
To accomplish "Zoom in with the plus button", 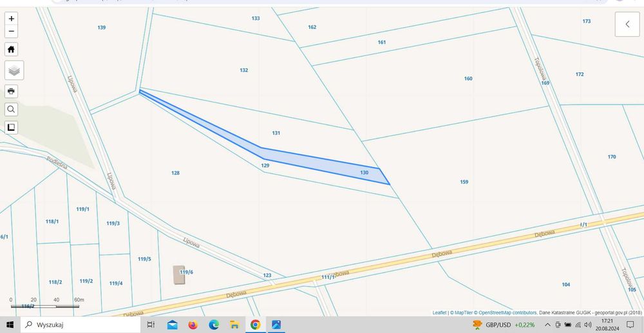I will [11, 19].
